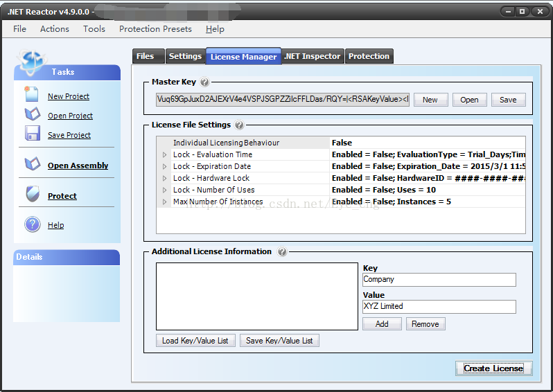Screen dimensions: 553x392
Task: Click the Create License button
Action: coord(493,368)
